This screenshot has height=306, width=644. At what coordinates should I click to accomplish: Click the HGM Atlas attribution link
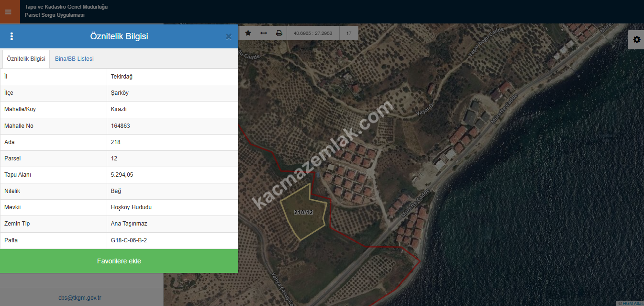[x=633, y=303]
